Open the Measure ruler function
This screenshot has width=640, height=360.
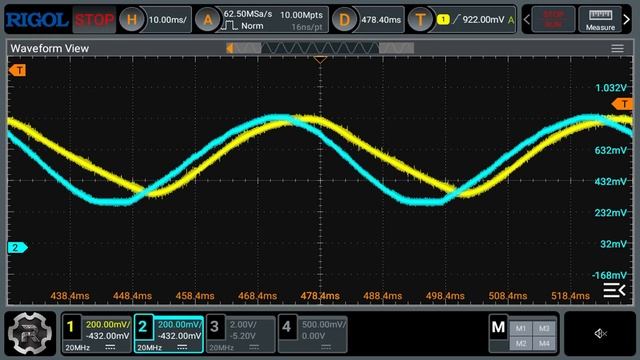[600, 19]
